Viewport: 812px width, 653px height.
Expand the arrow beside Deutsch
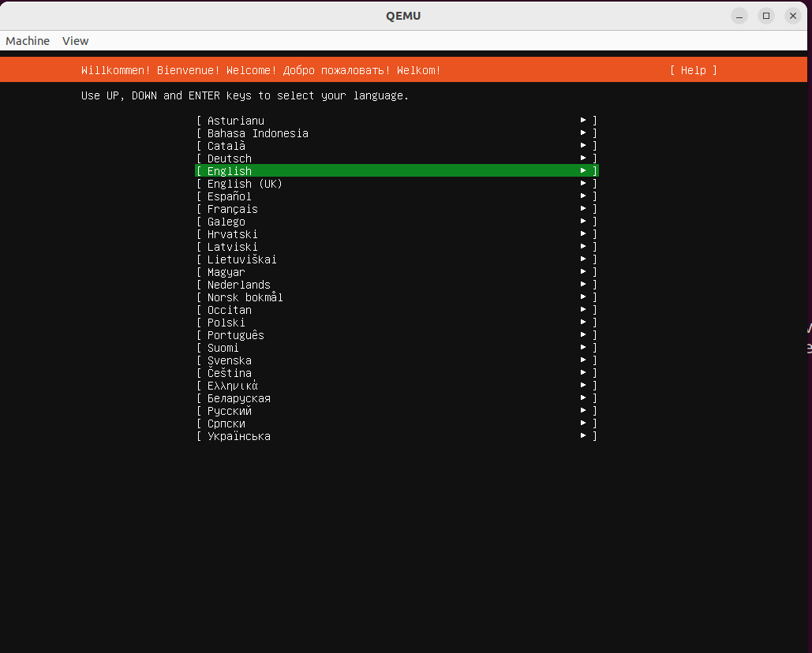coord(583,158)
